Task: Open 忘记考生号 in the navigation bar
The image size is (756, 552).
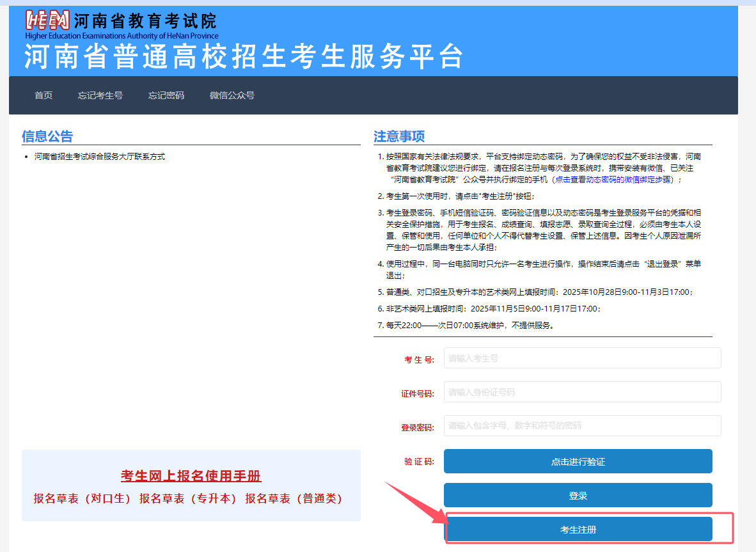Action: (100, 95)
